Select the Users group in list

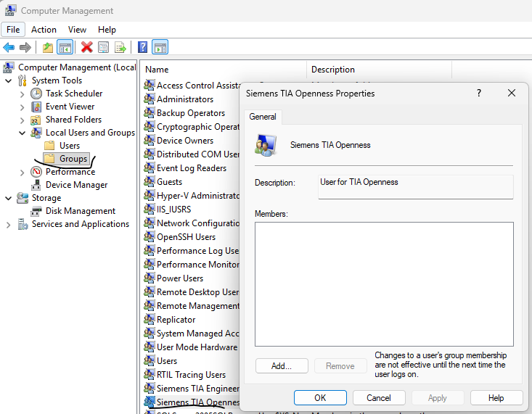[x=167, y=361]
